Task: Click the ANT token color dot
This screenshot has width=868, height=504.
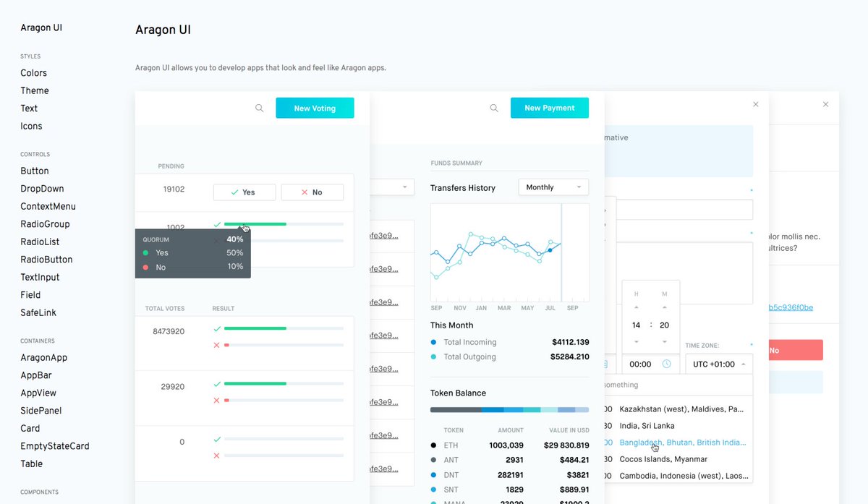Action: pos(433,460)
